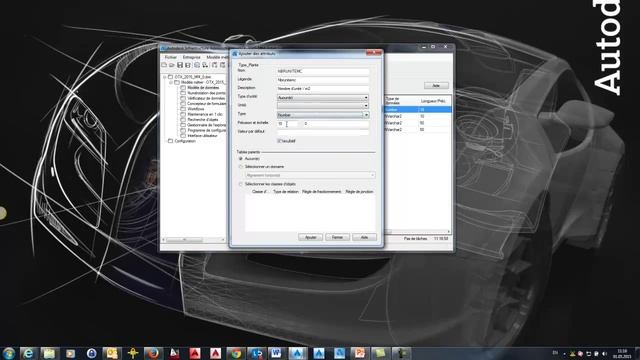Open Google Chrome from the taskbar

click(236, 353)
